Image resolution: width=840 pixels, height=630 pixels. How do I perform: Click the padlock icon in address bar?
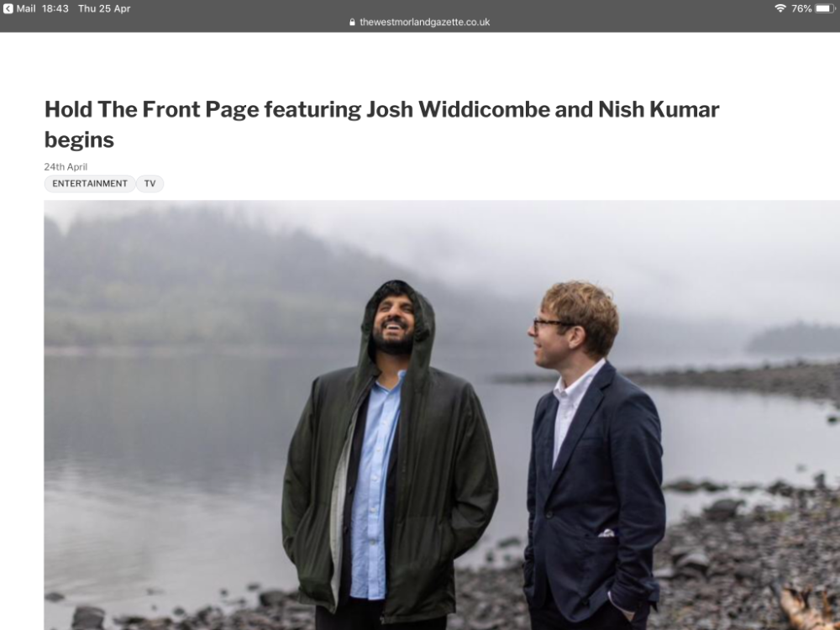[352, 22]
